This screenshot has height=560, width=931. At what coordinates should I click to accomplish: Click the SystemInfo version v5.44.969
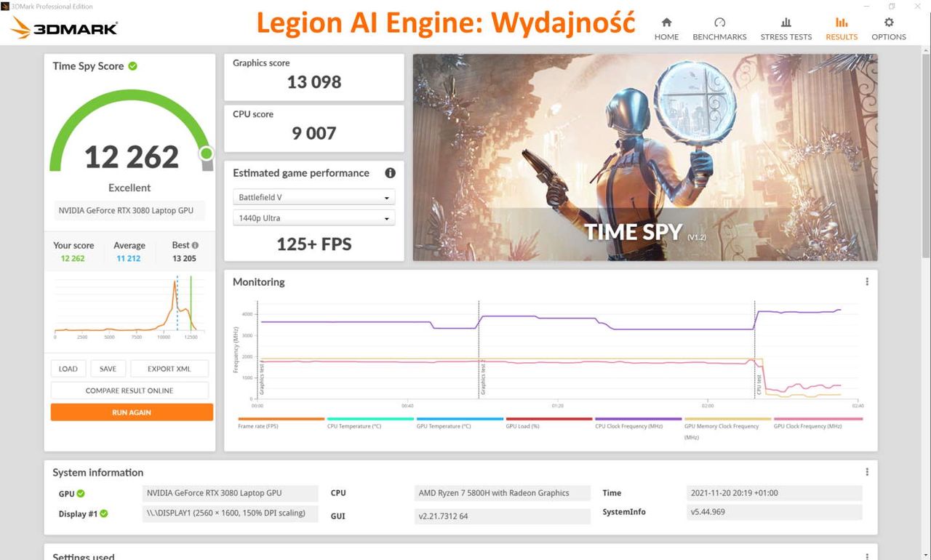[774, 512]
